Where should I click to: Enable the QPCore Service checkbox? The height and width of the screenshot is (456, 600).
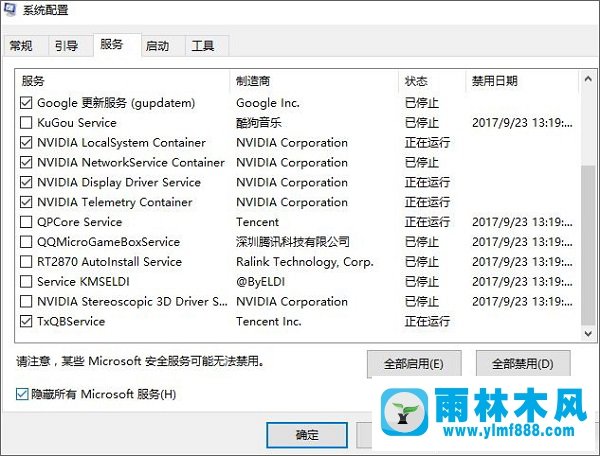(x=26, y=222)
